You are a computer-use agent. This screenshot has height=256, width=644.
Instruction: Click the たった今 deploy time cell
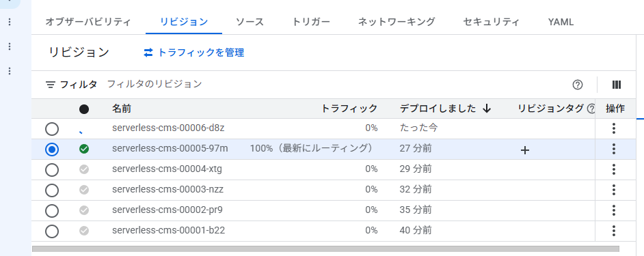(419, 128)
